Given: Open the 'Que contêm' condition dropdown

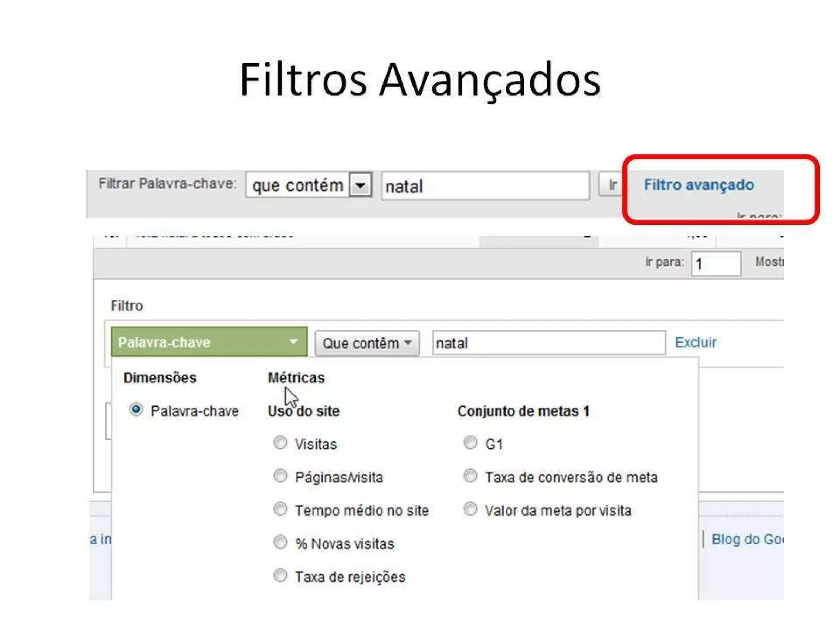Looking at the screenshot, I should coord(367,343).
